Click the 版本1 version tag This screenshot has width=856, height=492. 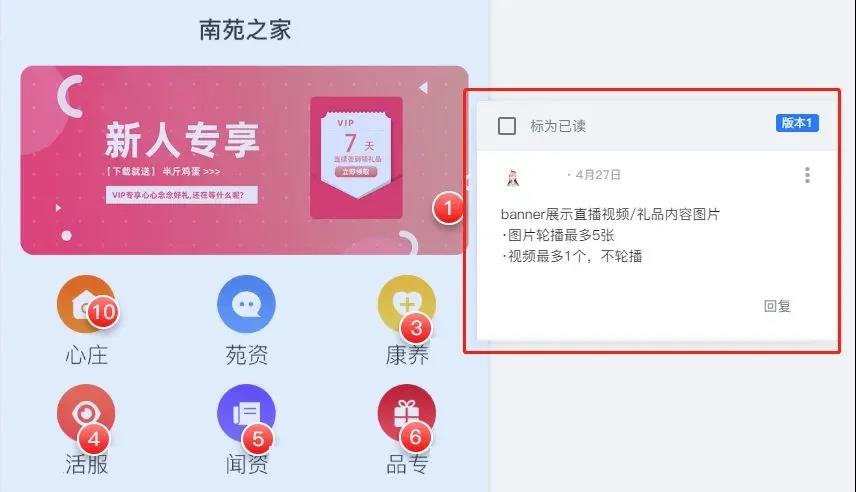coord(797,123)
